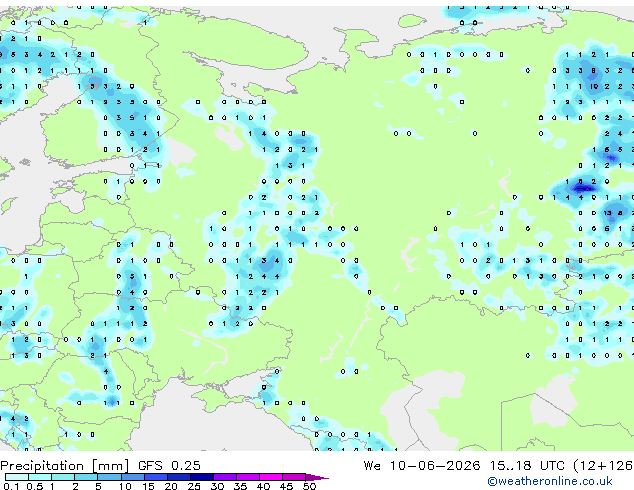634x490 pixels.
Task: Click the '15..18 UTC' time text
Action: pos(527,466)
